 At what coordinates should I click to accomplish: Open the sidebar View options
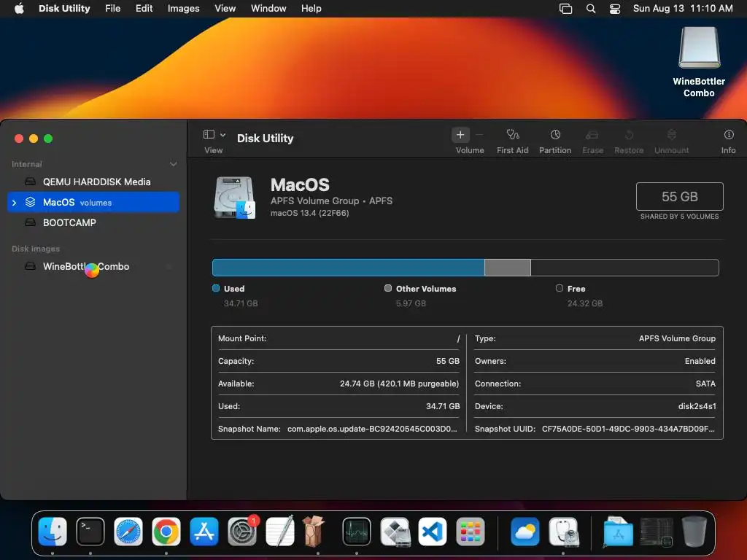coord(222,135)
